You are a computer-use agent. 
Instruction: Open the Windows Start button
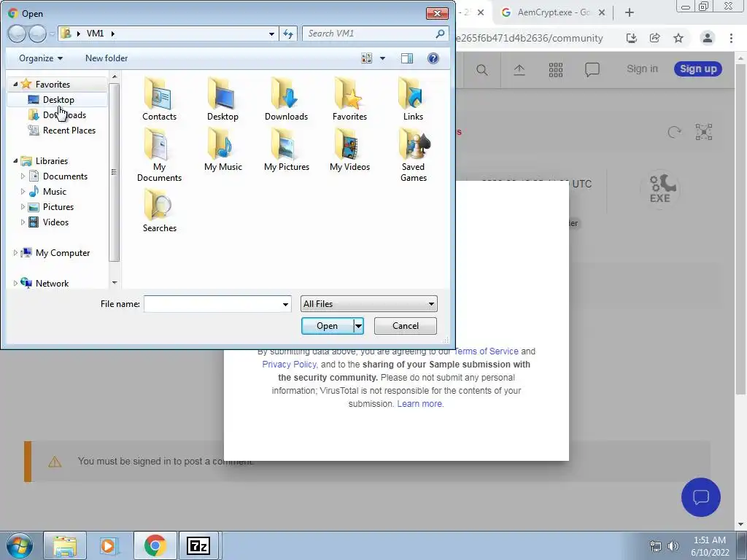tap(20, 545)
